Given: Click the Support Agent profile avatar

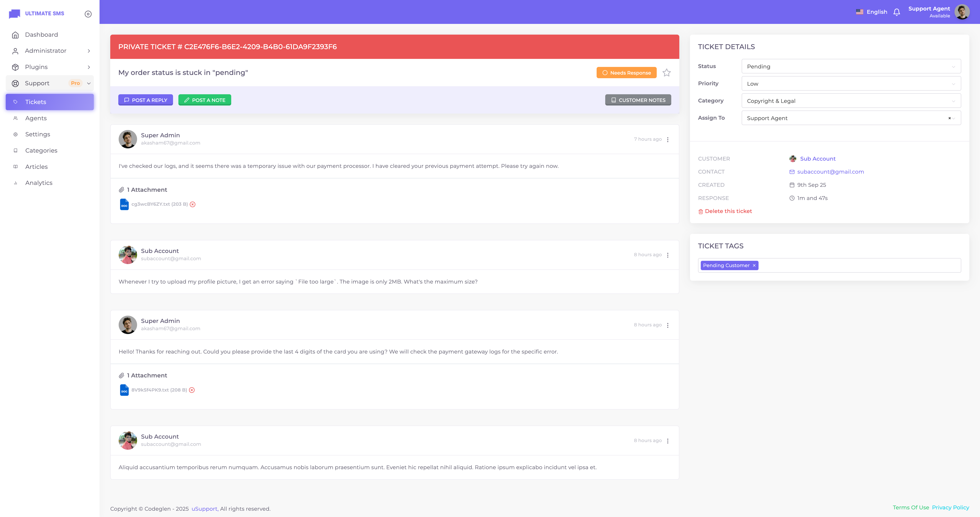Looking at the screenshot, I should (962, 12).
